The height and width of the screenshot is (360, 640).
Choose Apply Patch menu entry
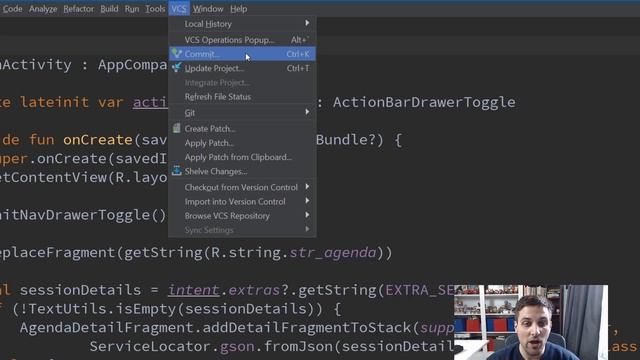pos(242,143)
